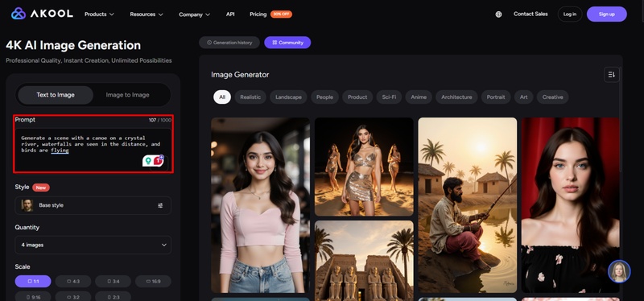644x301 pixels.
Task: Expand the Resources navigation menu
Action: [147, 14]
